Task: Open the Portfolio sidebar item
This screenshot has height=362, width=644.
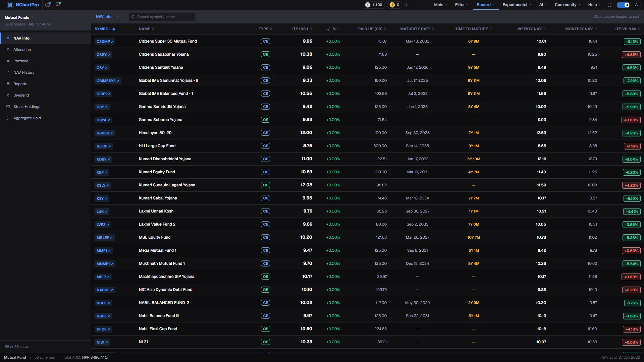Action: tap(46, 61)
